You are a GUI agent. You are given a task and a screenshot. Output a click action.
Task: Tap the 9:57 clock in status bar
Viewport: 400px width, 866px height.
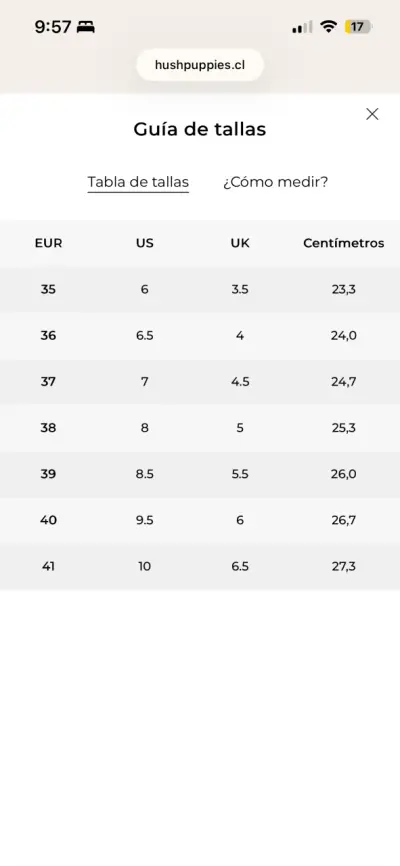pyautogui.click(x=53, y=27)
